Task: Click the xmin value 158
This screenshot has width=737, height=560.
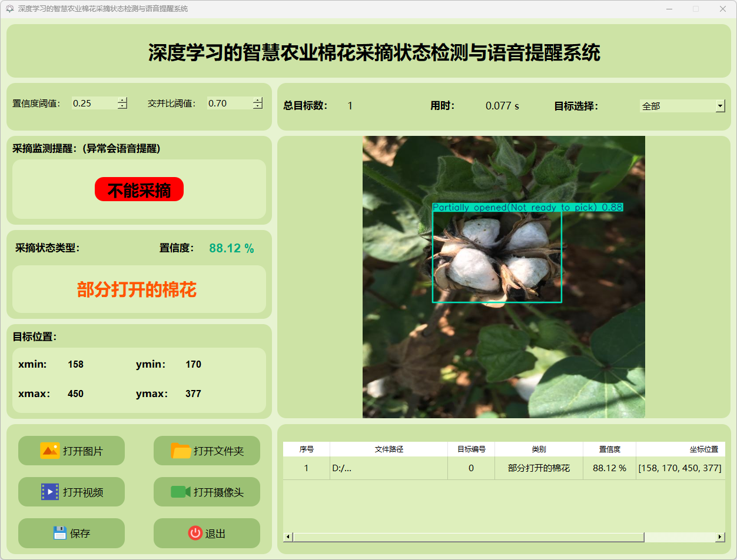Action: (x=76, y=364)
